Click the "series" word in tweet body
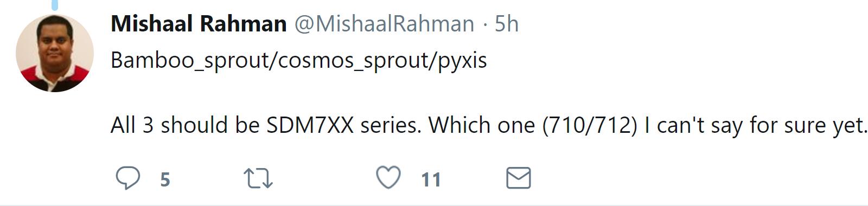This screenshot has width=868, height=206. pyautogui.click(x=391, y=125)
